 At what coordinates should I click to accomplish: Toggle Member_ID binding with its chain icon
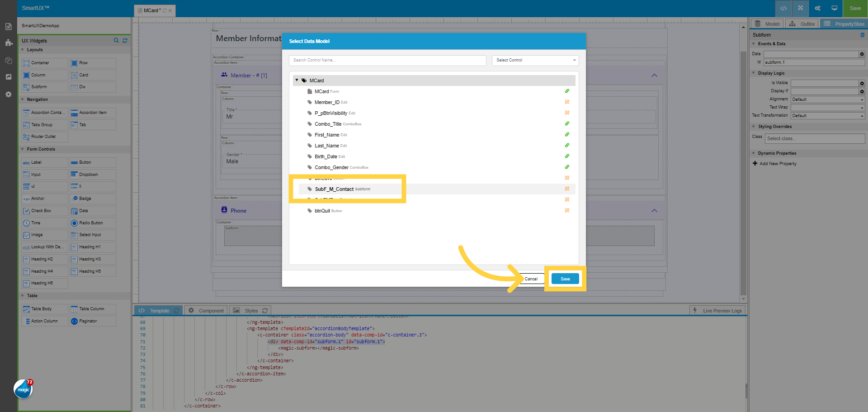coord(567,102)
